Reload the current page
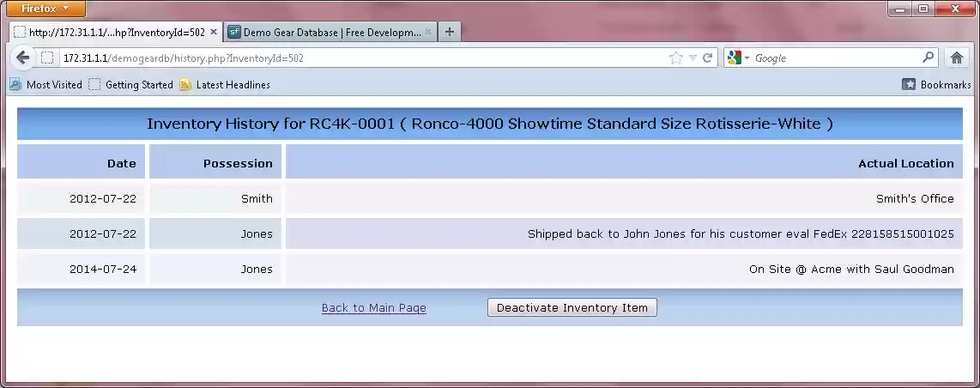This screenshot has height=388, width=980. [707, 58]
